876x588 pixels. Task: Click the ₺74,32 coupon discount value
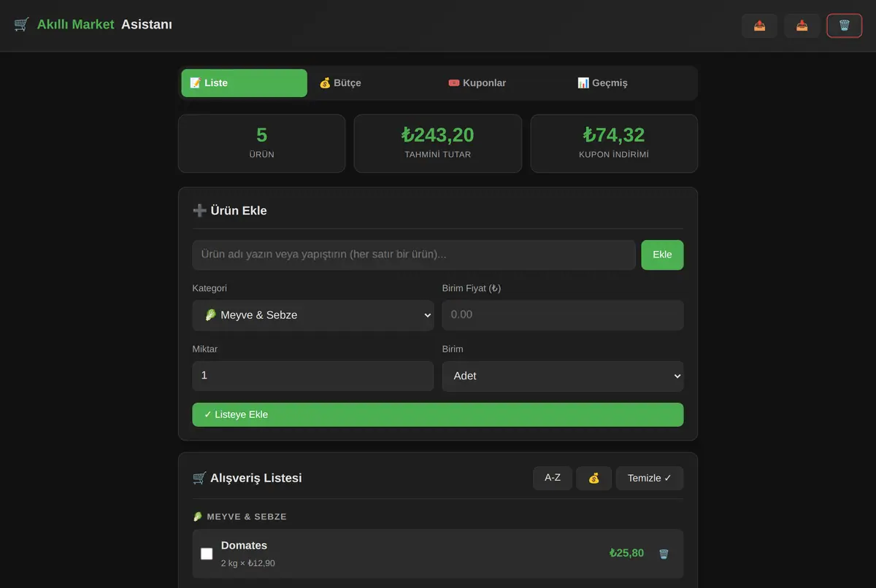coord(614,135)
